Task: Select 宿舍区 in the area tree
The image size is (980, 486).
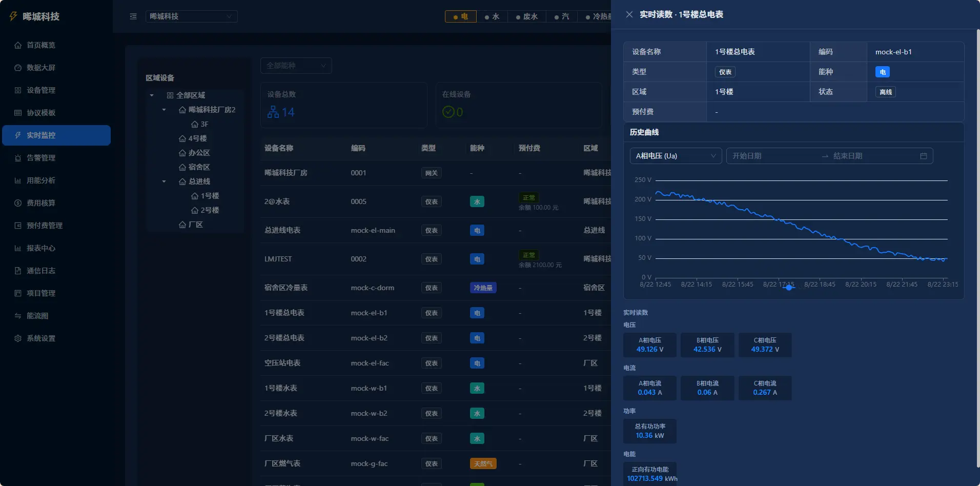Action: 194,167
